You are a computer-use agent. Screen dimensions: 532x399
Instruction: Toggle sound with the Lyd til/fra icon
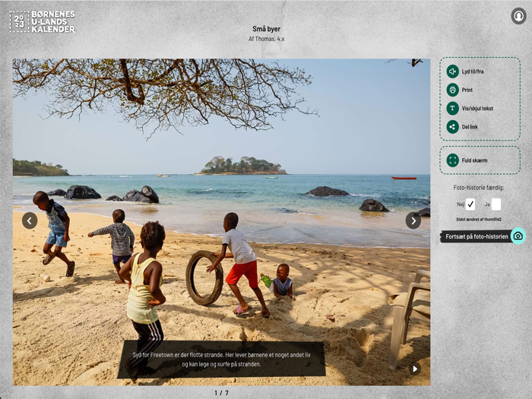pos(452,71)
